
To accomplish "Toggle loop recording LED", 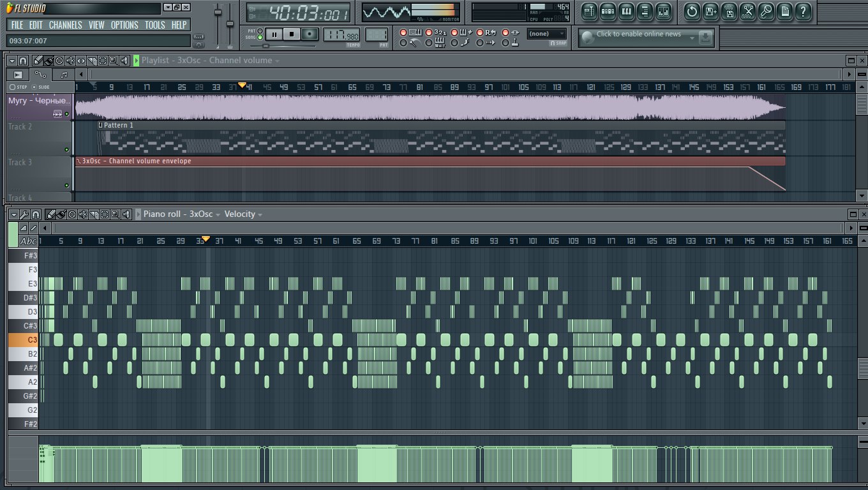I will click(x=480, y=33).
